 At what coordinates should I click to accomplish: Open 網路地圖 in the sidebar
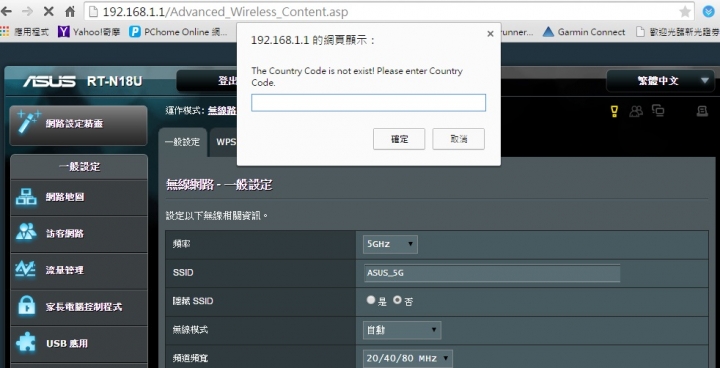click(x=79, y=197)
